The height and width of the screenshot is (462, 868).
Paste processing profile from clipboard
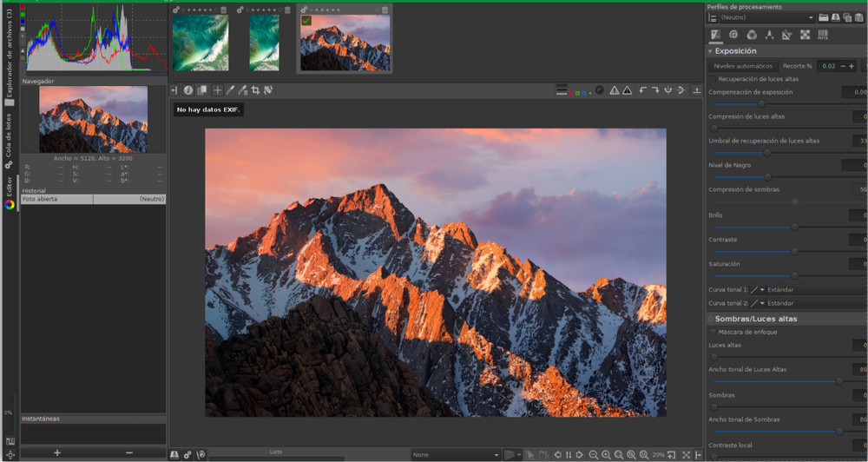(858, 17)
